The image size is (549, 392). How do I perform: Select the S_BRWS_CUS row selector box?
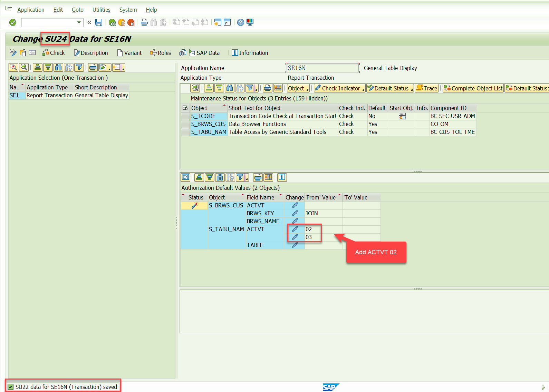(x=185, y=124)
